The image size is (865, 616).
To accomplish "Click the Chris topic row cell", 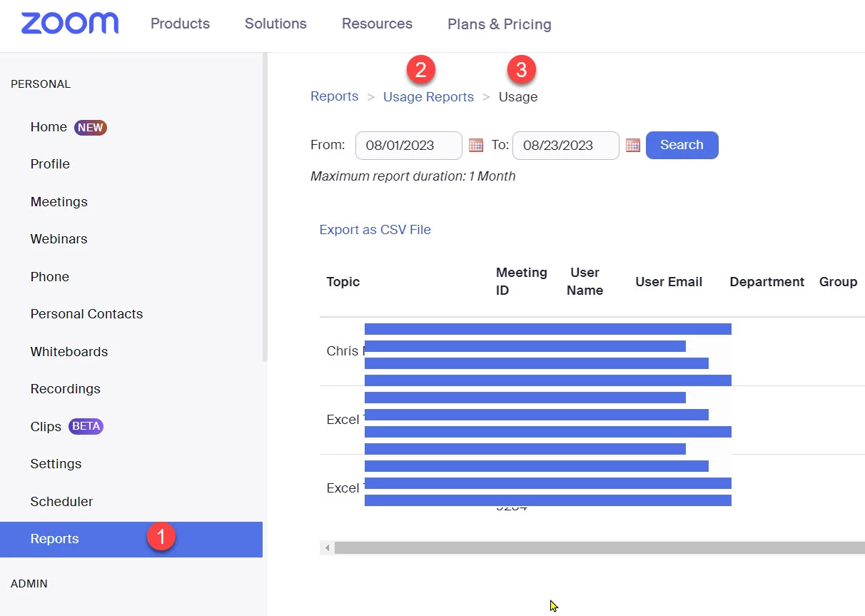I will (345, 351).
